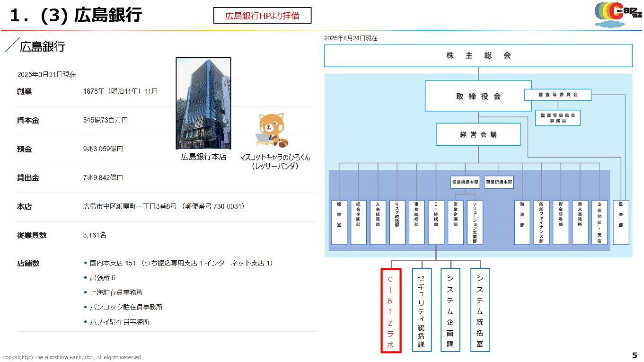Image resolution: width=644 pixels, height=362 pixels.
Task: Click the システム統括室 box
Action: [480, 310]
